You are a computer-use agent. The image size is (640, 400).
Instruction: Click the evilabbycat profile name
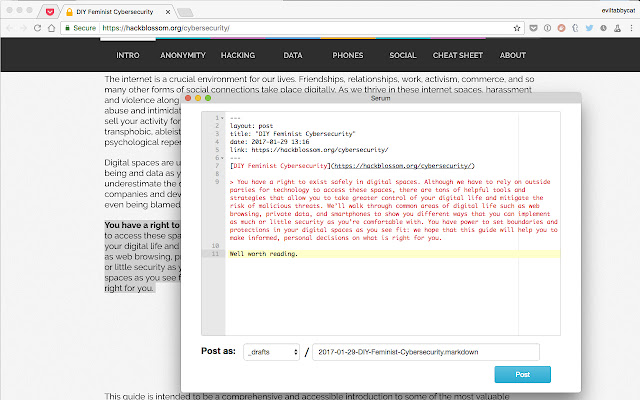tap(618, 11)
